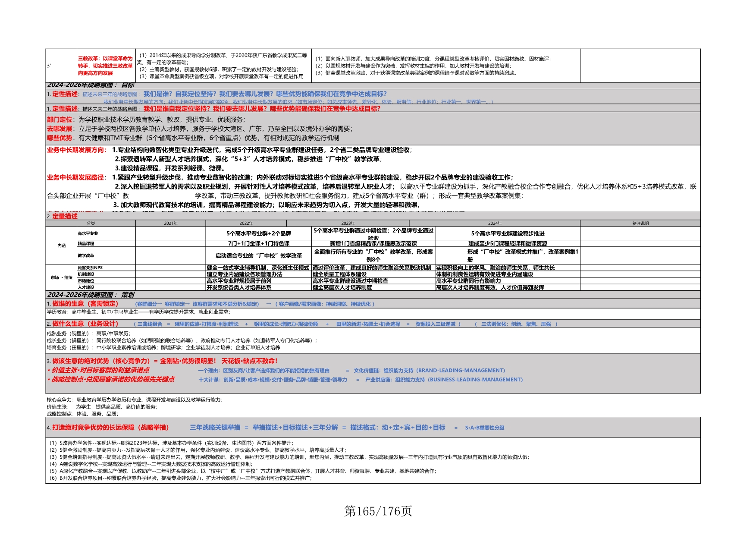
Task: Click the 业务中长期发展路径 label
Action: click(x=75, y=177)
